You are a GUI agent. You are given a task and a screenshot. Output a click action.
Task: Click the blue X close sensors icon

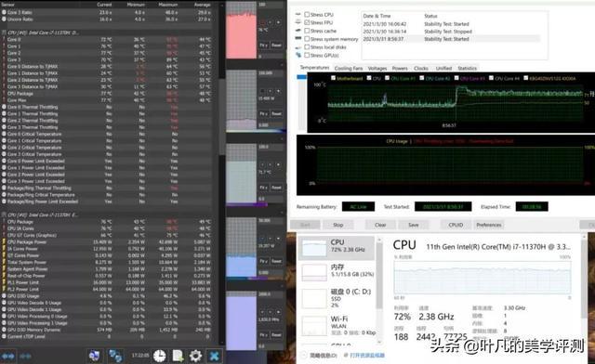click(x=215, y=356)
